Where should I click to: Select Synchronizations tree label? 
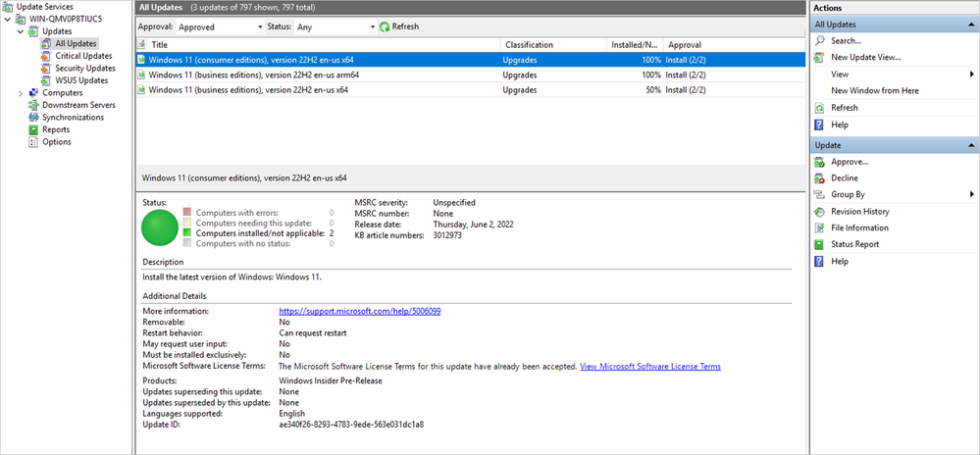point(74,118)
